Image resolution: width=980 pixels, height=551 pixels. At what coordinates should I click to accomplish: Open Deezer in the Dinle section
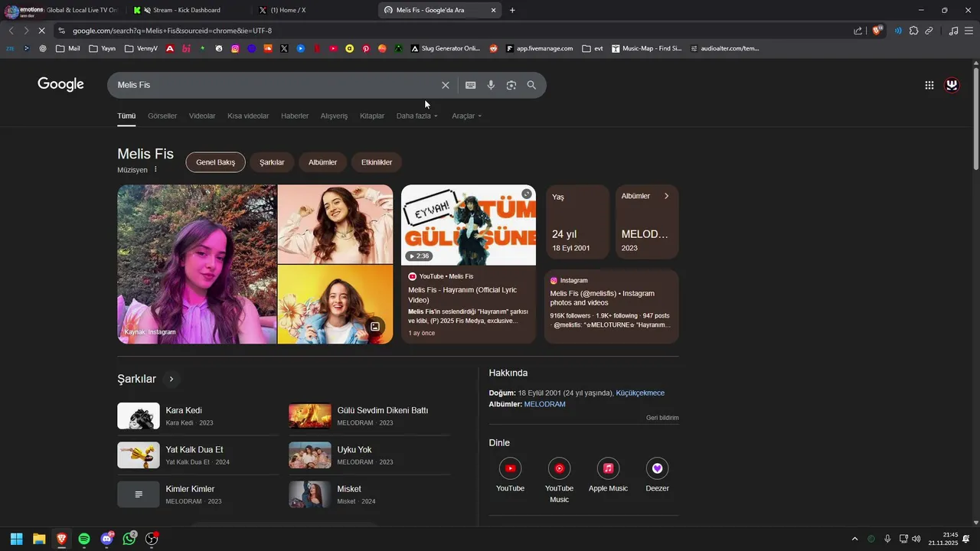click(x=657, y=474)
